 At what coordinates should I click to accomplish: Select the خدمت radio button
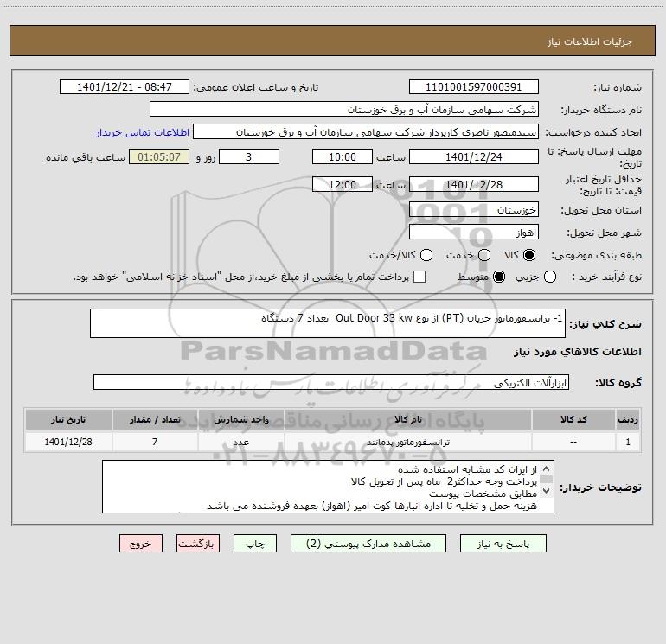(x=484, y=255)
